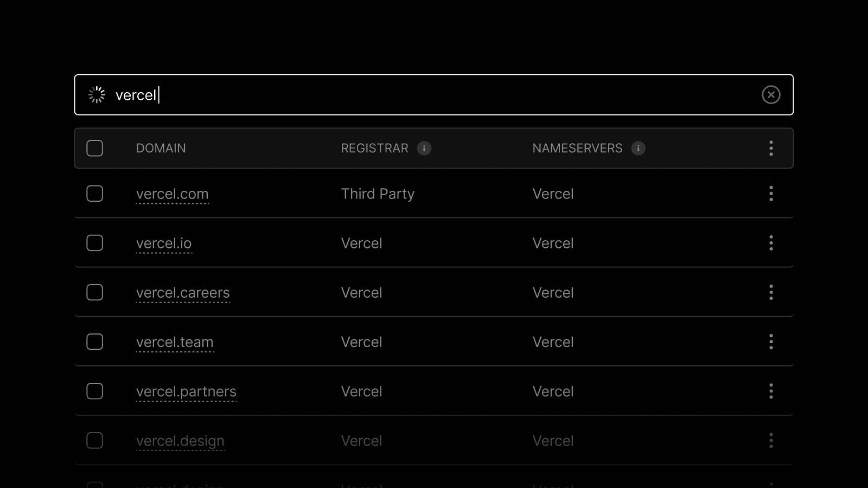Expand the actions menu for vercel.partners row
Image resolution: width=868 pixels, height=488 pixels.
pyautogui.click(x=771, y=391)
